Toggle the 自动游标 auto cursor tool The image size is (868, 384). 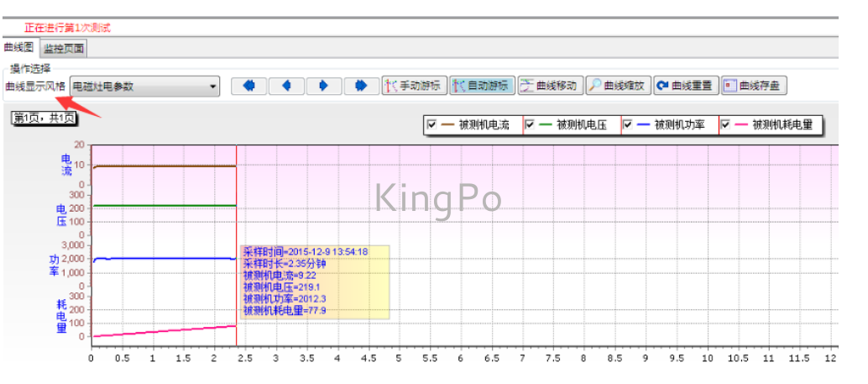pos(482,86)
